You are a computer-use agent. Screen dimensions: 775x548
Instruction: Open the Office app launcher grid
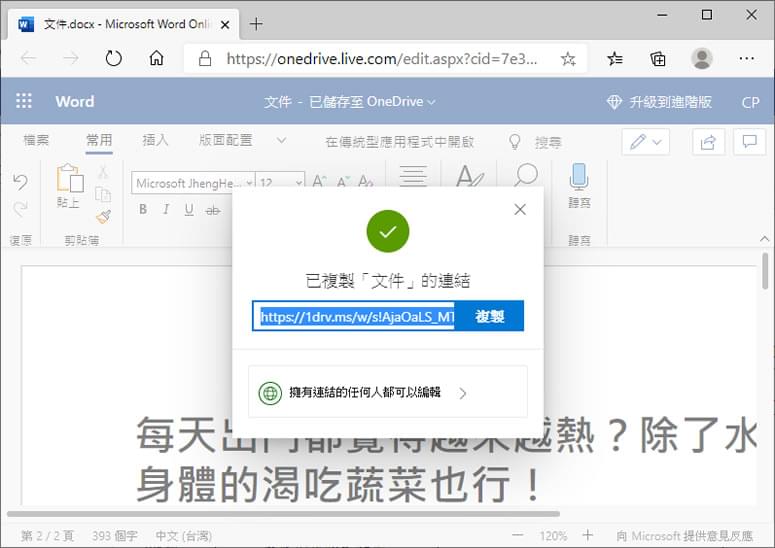click(24, 101)
